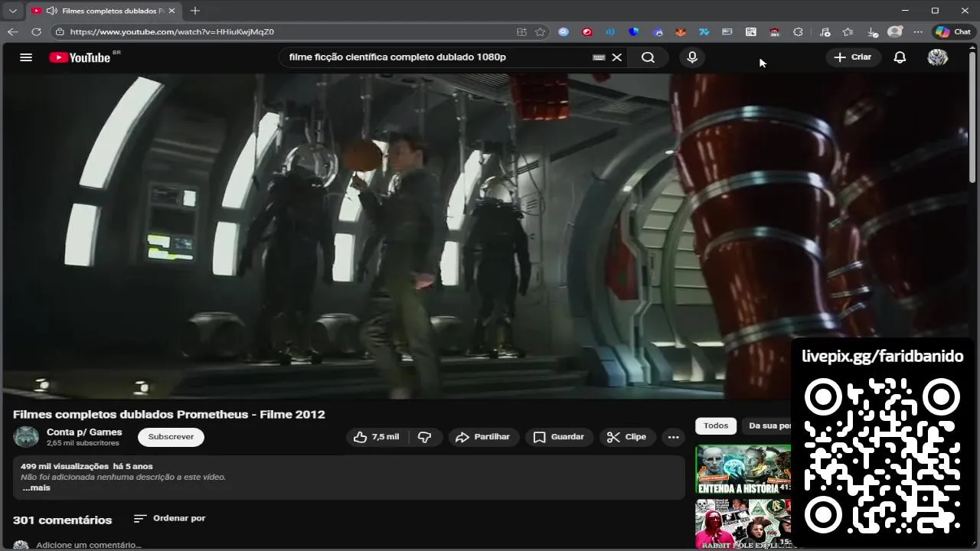The width and height of the screenshot is (980, 551).
Task: Click the video title Prometheus - Filme 2012
Action: (x=169, y=414)
